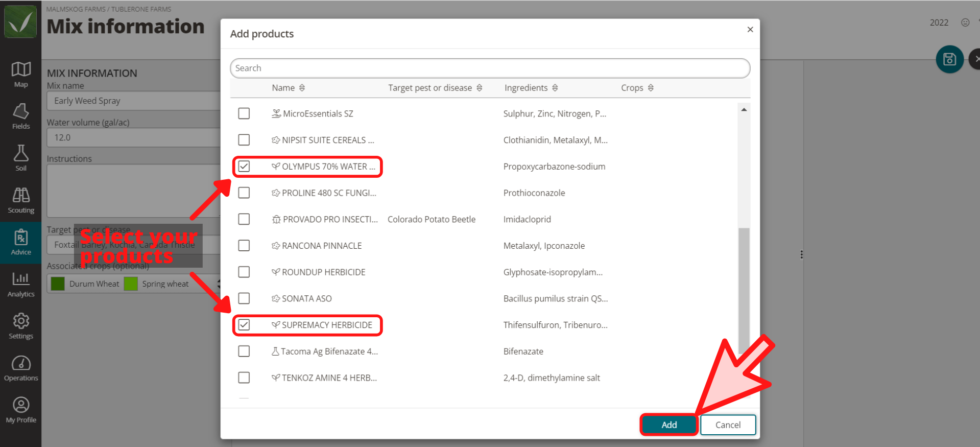Click the RANCONA PINNACLE product icon

pos(276,246)
